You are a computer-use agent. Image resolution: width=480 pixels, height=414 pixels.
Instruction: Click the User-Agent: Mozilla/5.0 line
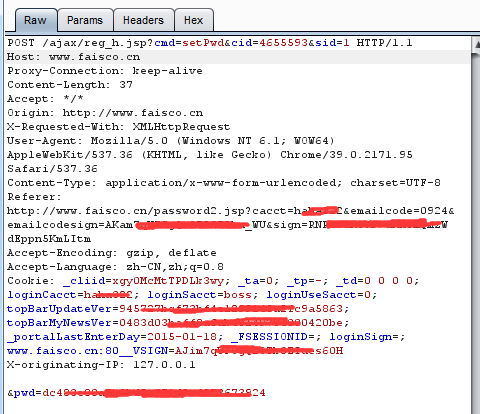(x=171, y=141)
